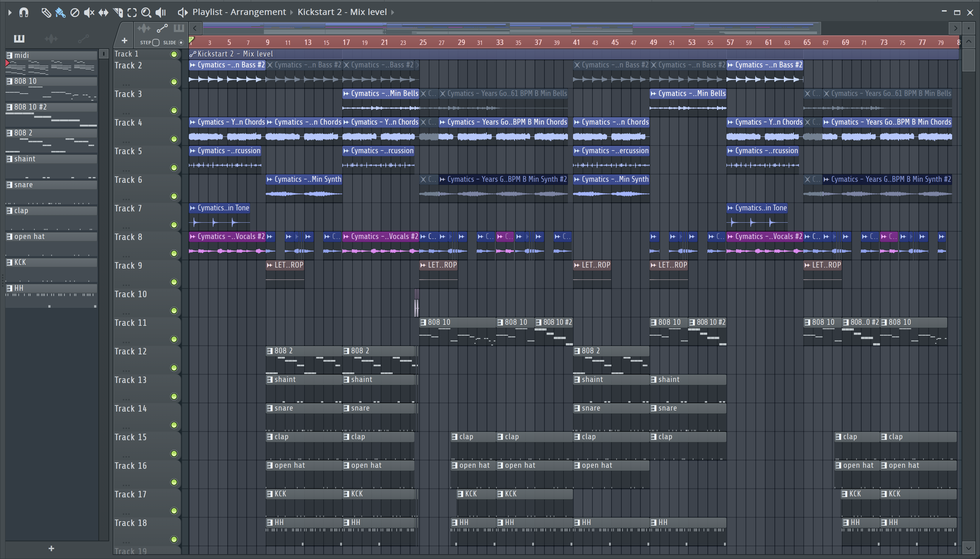Click the pattern focus piano icon above tracks
980x559 pixels.
click(x=179, y=28)
